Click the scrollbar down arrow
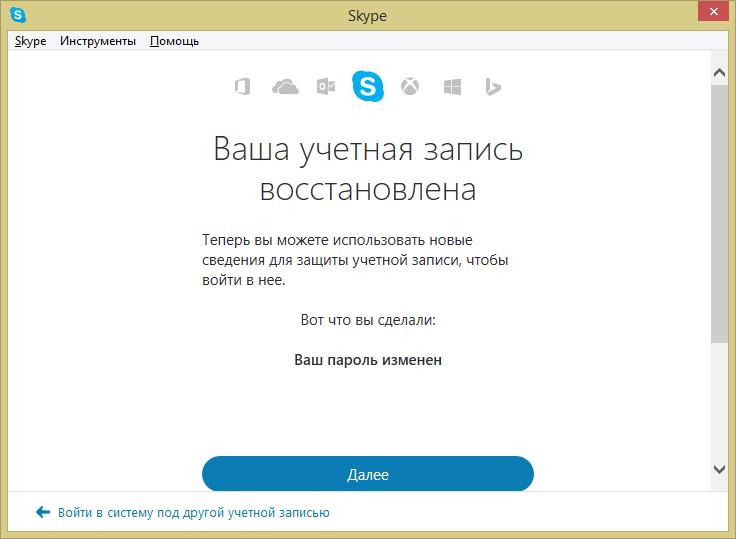The width and height of the screenshot is (736, 539). point(719,469)
